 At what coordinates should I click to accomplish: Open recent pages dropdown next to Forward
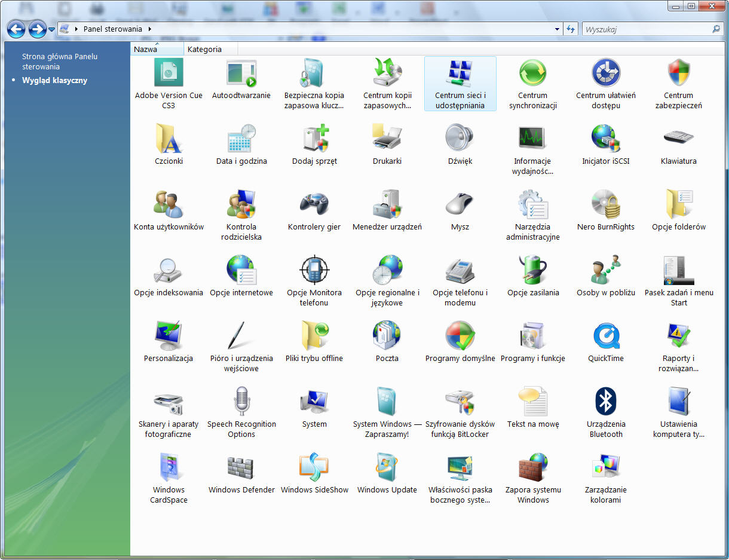click(52, 29)
